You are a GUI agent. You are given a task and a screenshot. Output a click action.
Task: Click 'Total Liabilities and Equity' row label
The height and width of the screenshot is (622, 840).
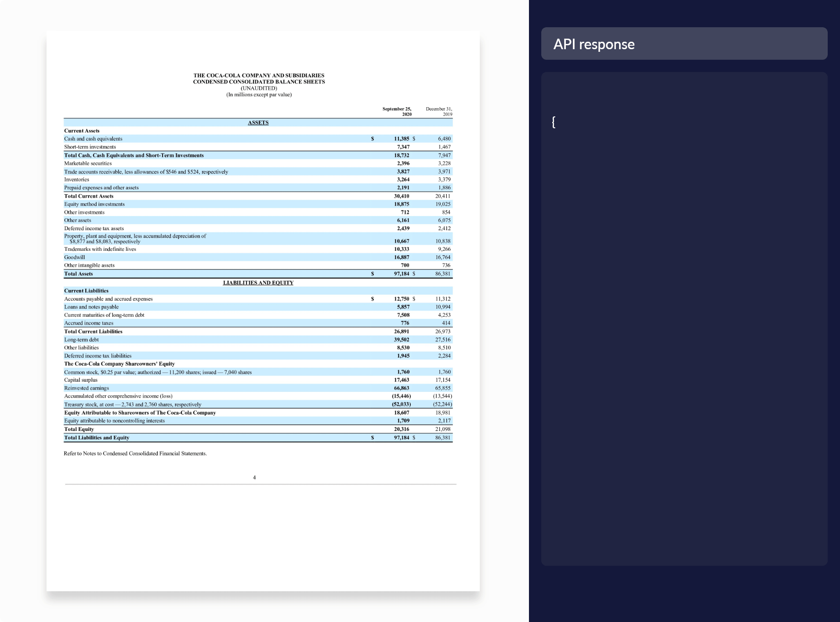pos(97,438)
